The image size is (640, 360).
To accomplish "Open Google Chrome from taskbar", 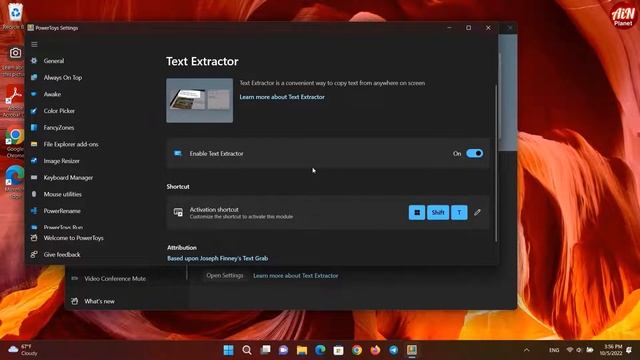I will (x=357, y=350).
